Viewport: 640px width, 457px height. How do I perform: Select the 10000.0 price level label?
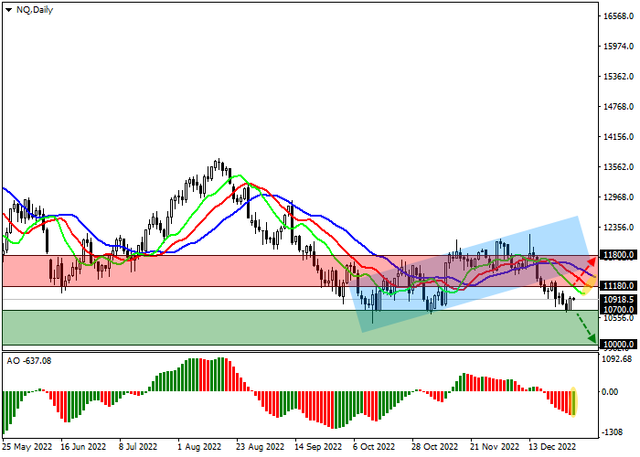pos(618,344)
